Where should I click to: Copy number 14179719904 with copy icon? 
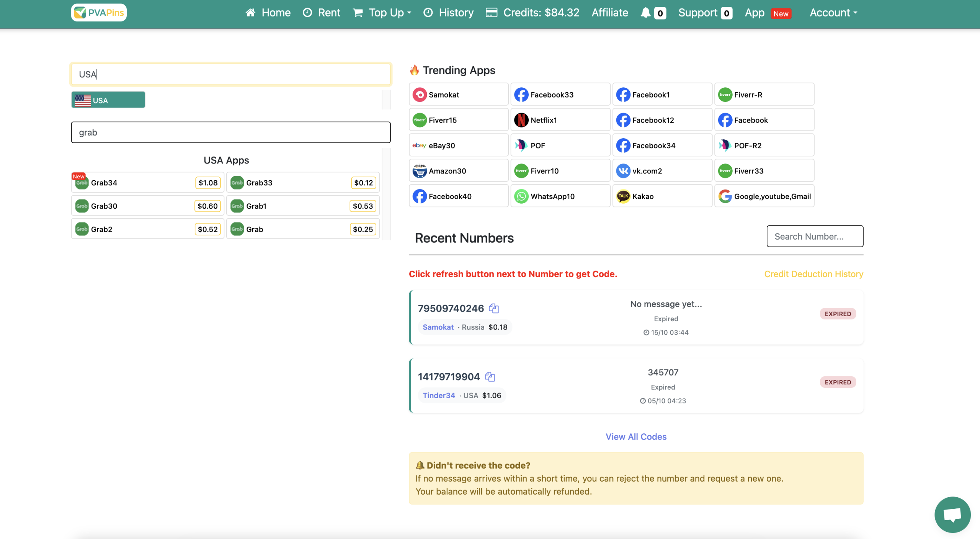[490, 377]
